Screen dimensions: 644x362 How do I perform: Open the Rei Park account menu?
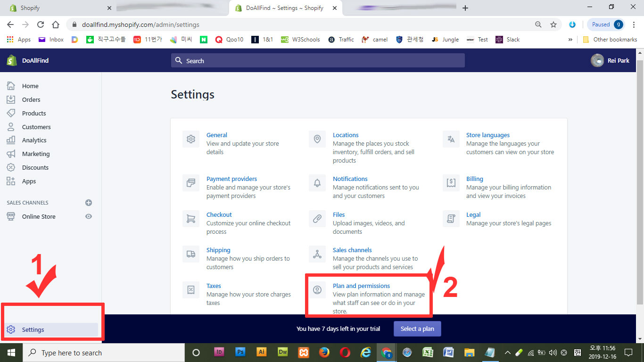(611, 60)
